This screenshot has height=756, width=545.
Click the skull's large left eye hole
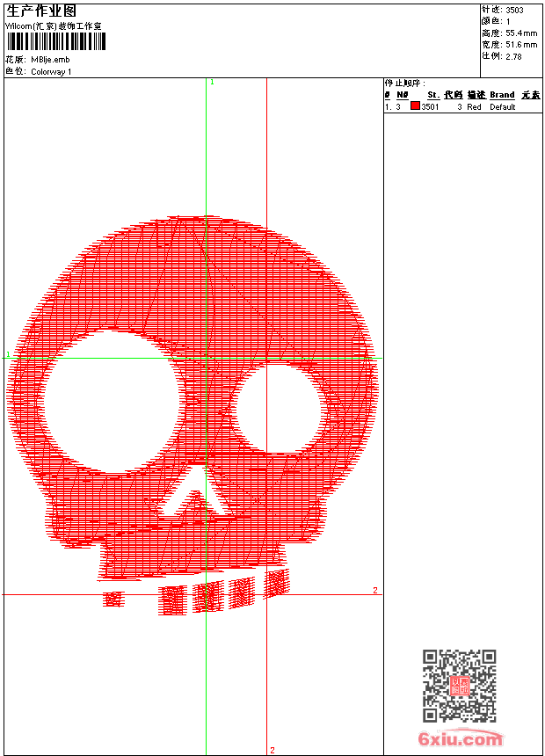(x=110, y=403)
